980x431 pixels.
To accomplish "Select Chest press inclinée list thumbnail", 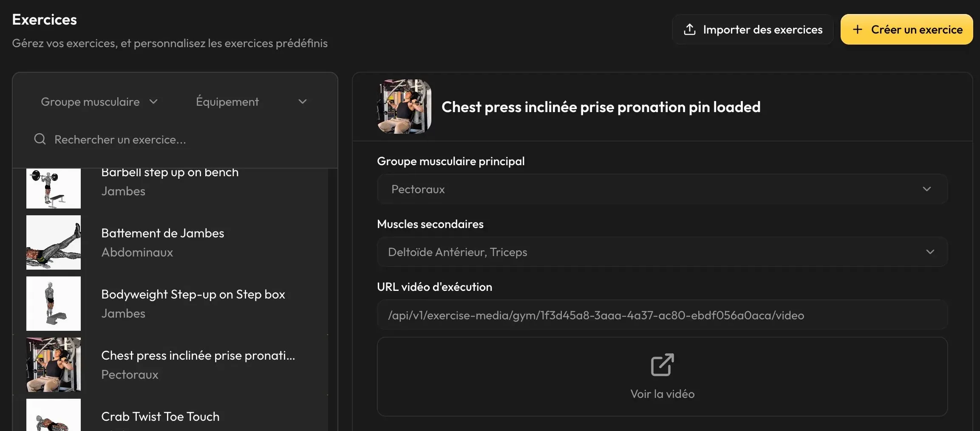I will (54, 365).
